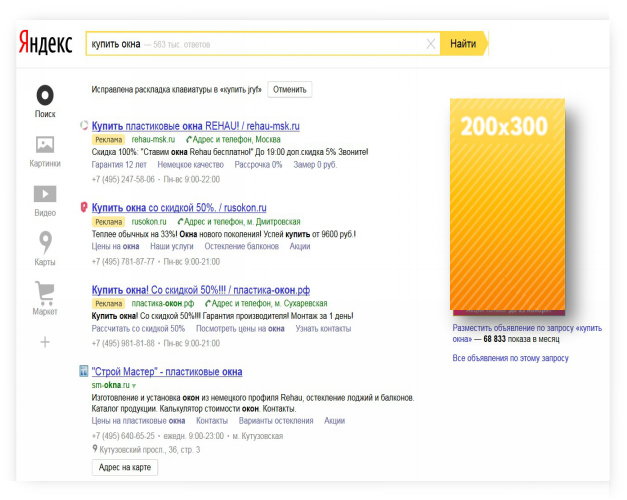The width and height of the screenshot is (627, 500).
Task: Click Рассчитать со скидкой 50% sitelink
Action: (138, 328)
